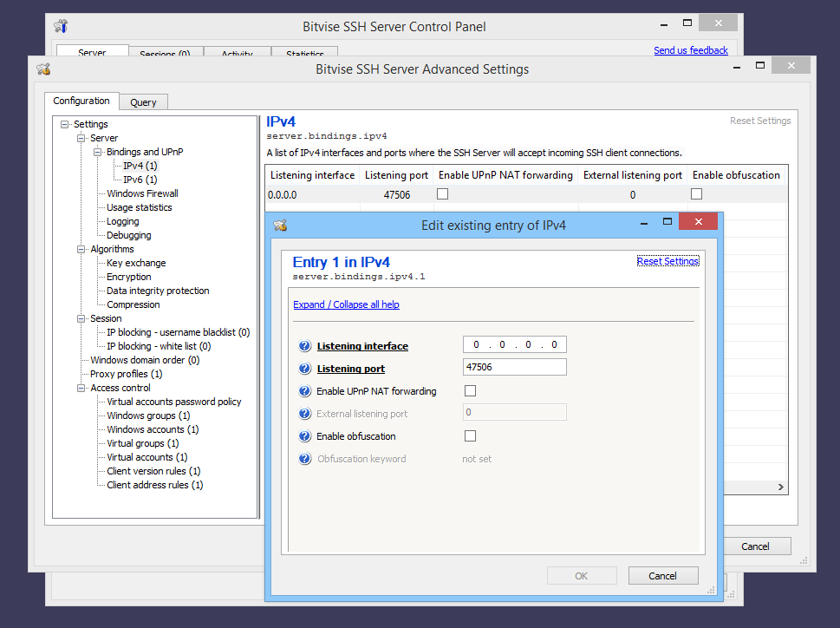Screen dimensions: 840x628
Task: Click inside the Listening port field
Action: 514,367
